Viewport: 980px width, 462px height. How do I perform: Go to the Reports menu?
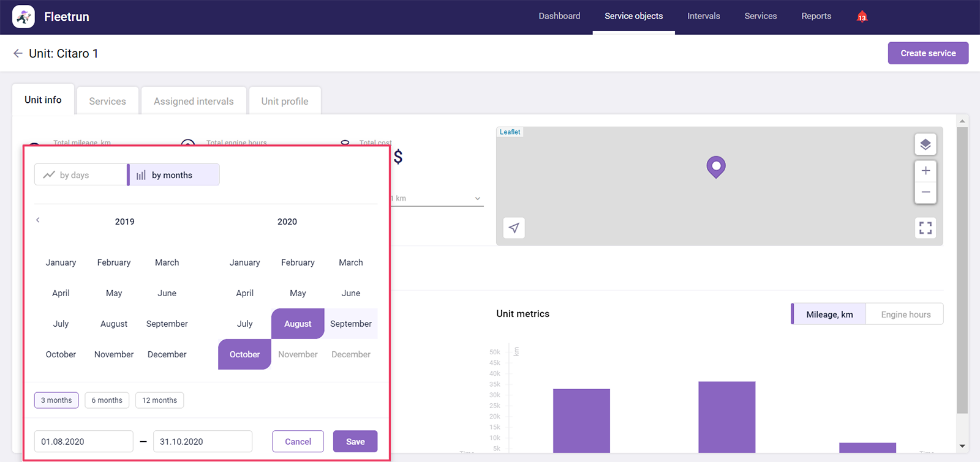(x=816, y=17)
